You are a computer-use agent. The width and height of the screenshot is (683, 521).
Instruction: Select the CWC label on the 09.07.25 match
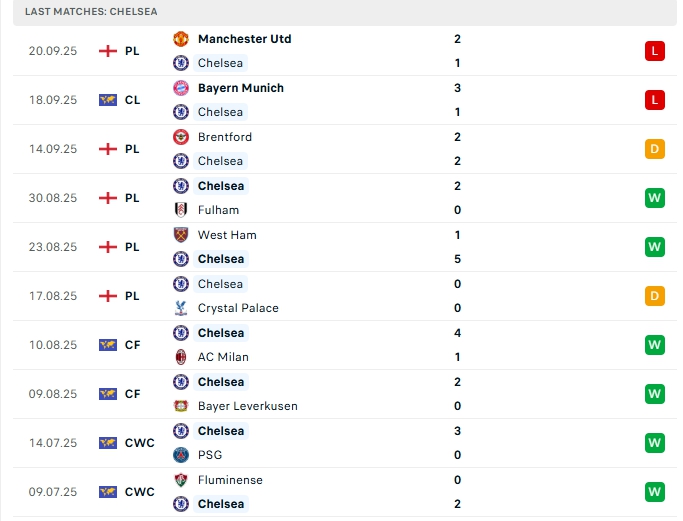click(140, 492)
